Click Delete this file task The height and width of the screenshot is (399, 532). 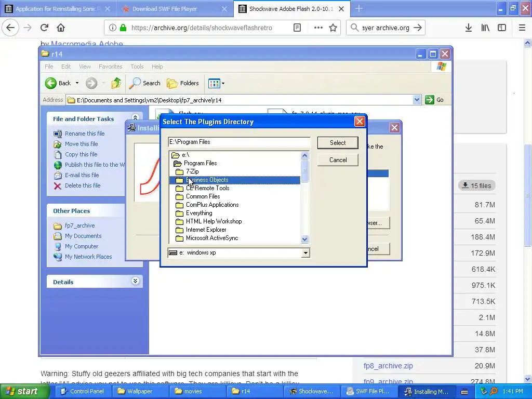pos(83,185)
